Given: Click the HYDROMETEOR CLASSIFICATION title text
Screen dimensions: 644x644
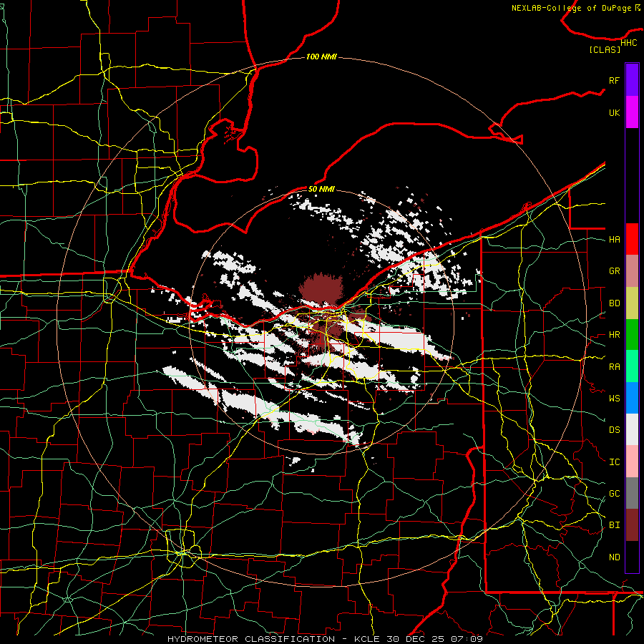Looking at the screenshot, I should point(251,639).
